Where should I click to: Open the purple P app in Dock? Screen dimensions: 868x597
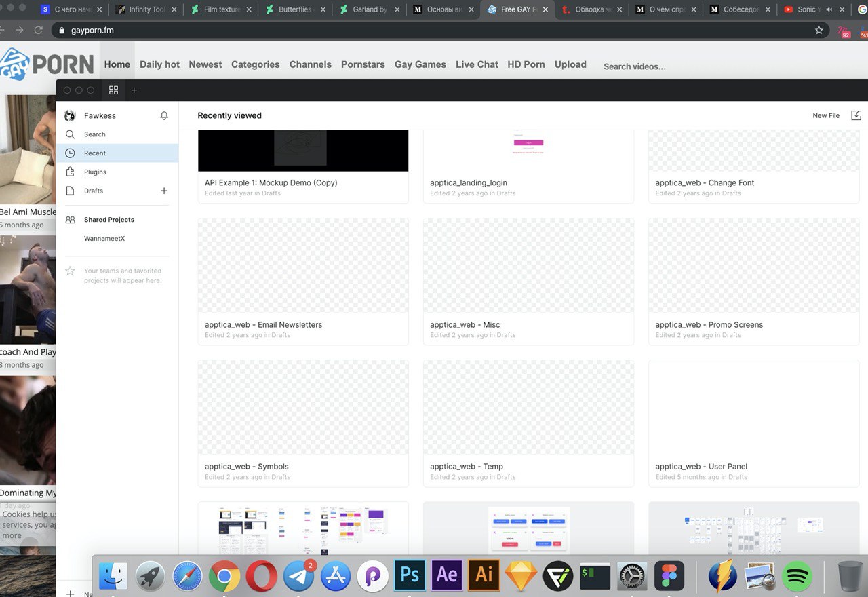pos(372,576)
